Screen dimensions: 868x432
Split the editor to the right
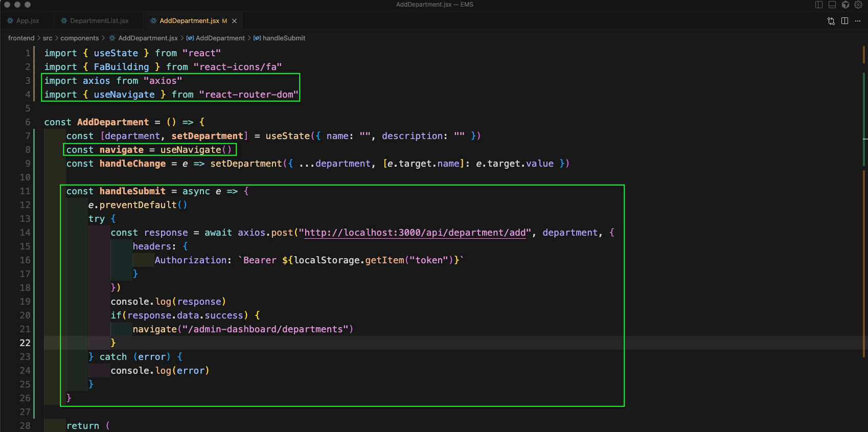[844, 21]
